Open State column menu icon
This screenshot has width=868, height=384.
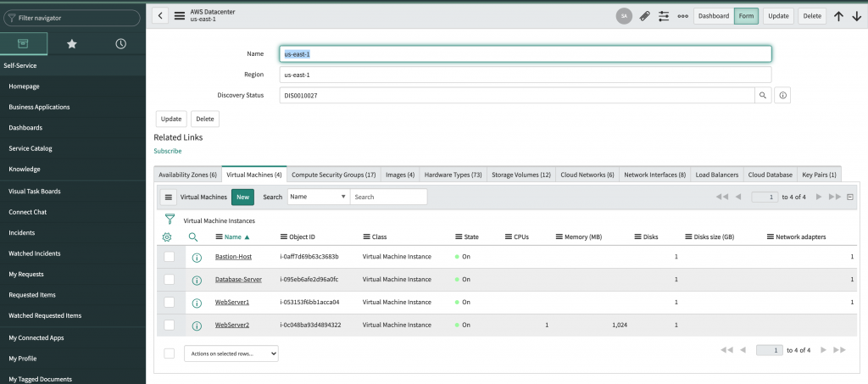459,237
